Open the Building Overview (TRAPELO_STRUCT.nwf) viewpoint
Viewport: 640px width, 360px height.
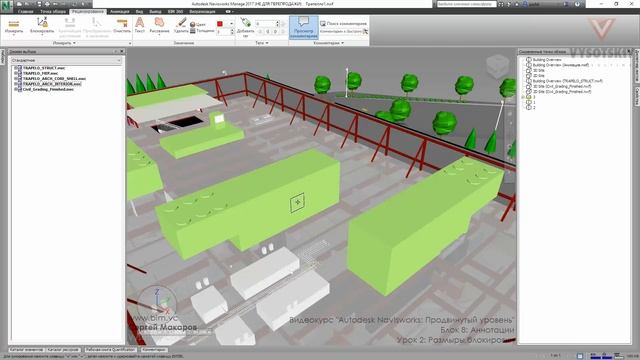(x=567, y=81)
